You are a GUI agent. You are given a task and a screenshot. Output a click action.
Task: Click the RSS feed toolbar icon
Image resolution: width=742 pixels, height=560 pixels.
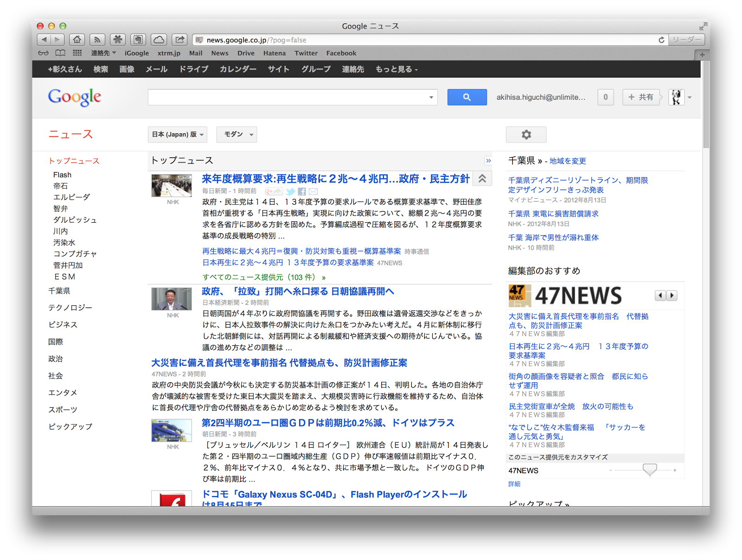97,40
